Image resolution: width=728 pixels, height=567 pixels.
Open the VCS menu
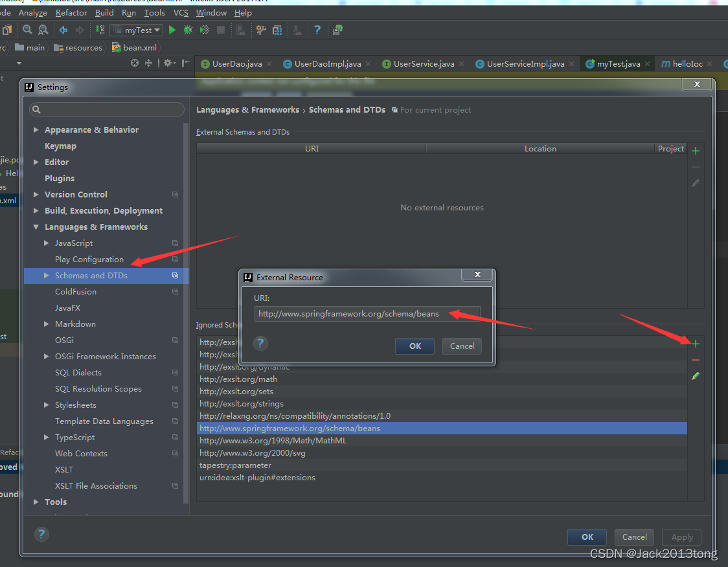pyautogui.click(x=181, y=13)
